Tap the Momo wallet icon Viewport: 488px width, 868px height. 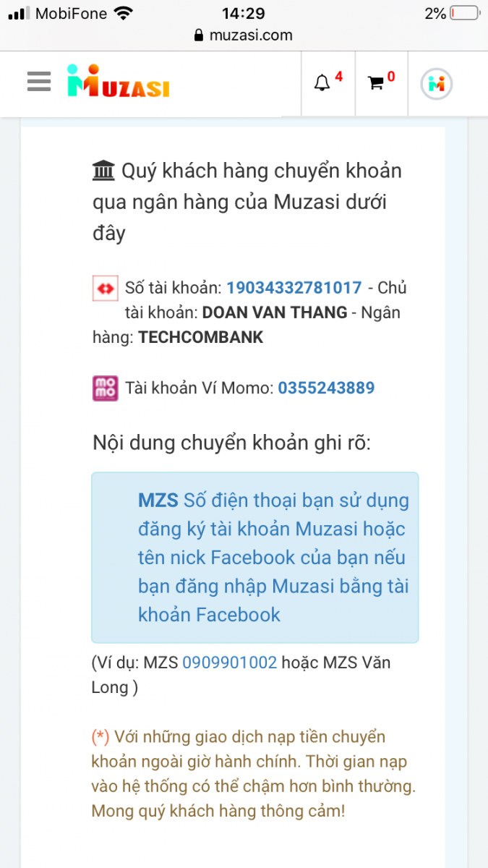(106, 388)
